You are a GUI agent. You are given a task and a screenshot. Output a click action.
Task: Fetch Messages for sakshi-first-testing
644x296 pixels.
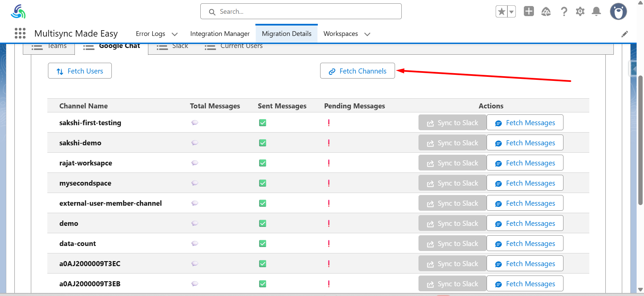525,122
